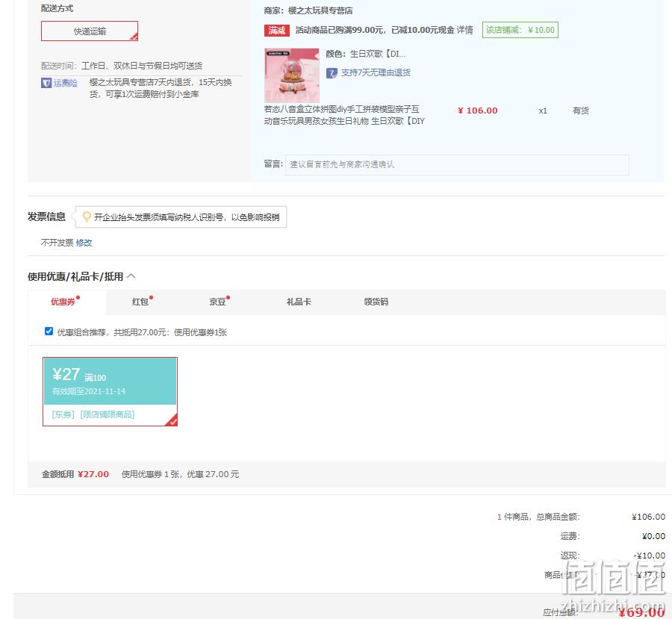The image size is (672, 619).
Task: Focus the 留言 message input field
Action: pos(457,164)
